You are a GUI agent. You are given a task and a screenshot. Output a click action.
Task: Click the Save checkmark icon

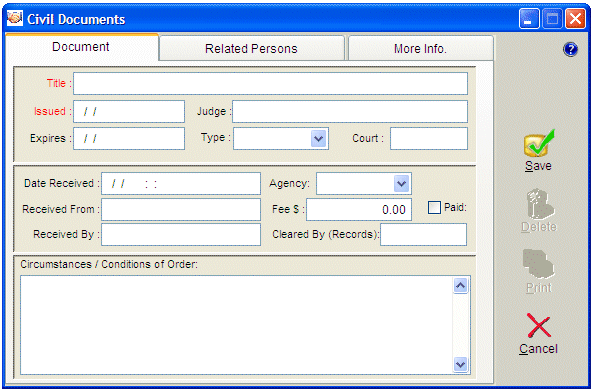pyautogui.click(x=539, y=143)
